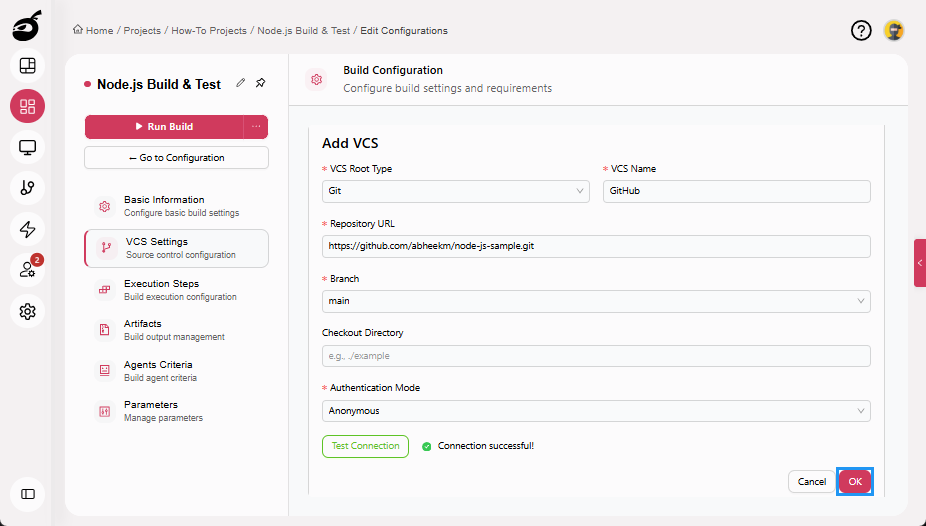Screen dimensions: 926x526
Task: Click the Edit Configurations breadcrumb text
Action: click(404, 31)
